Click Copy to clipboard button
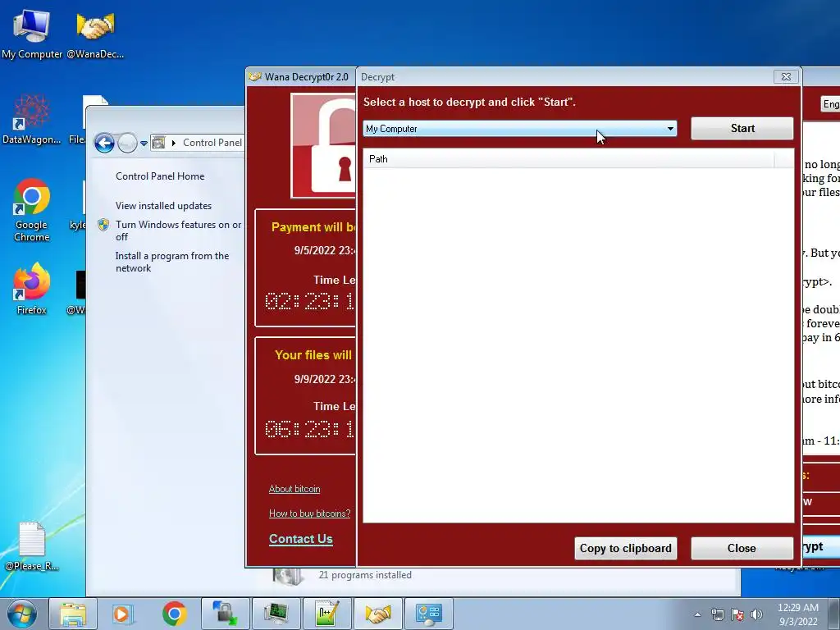 [625, 548]
